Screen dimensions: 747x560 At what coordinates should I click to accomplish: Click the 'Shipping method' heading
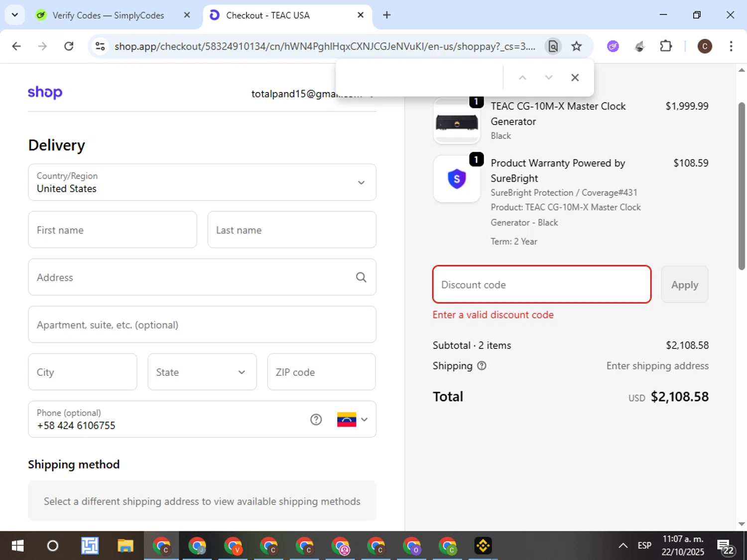pos(74,464)
